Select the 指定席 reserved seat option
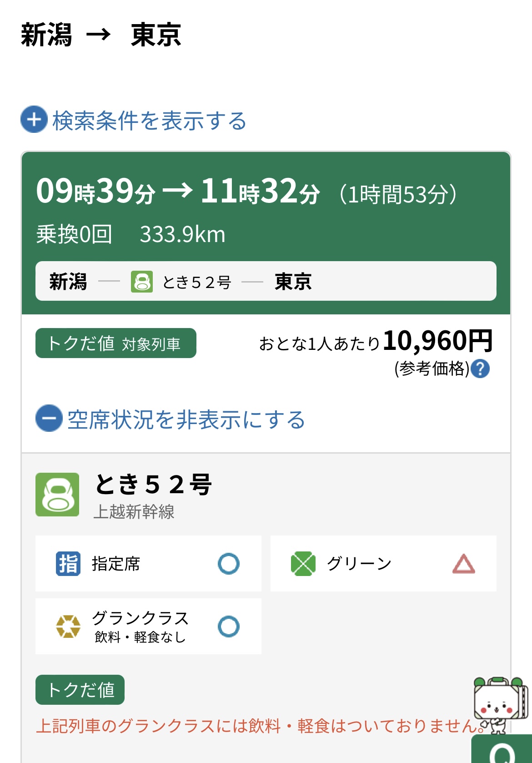Screen dimensions: 532x763 click(x=148, y=564)
